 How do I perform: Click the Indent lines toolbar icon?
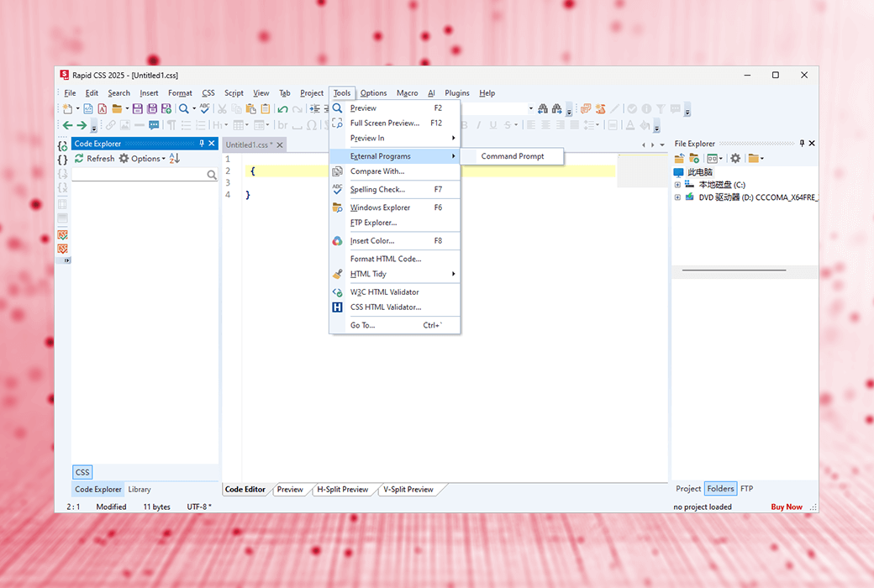(x=314, y=108)
